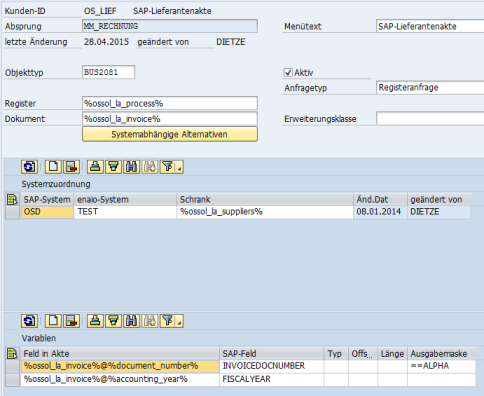Sort ascending in Systemzuordnung toolbar

tap(95, 167)
